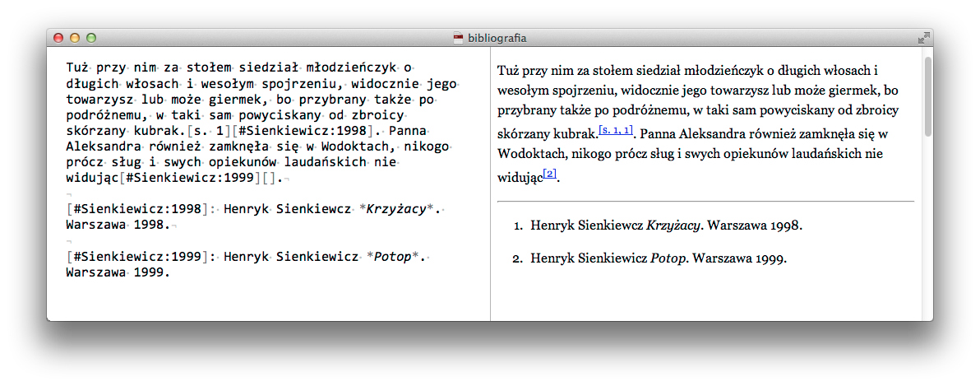
Task: Select the Potop bibliography entry in preview
Action: (659, 258)
